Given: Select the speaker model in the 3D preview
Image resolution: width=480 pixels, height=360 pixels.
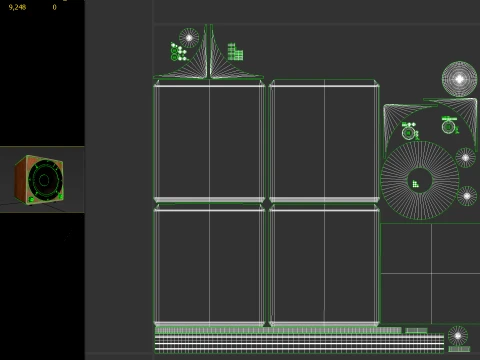Looking at the screenshot, I should pyautogui.click(x=39, y=180).
